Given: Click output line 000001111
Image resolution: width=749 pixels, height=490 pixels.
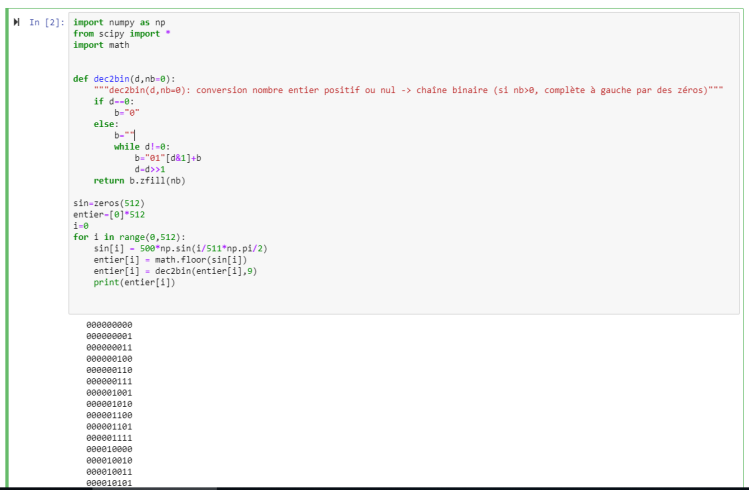Looking at the screenshot, I should 109,438.
